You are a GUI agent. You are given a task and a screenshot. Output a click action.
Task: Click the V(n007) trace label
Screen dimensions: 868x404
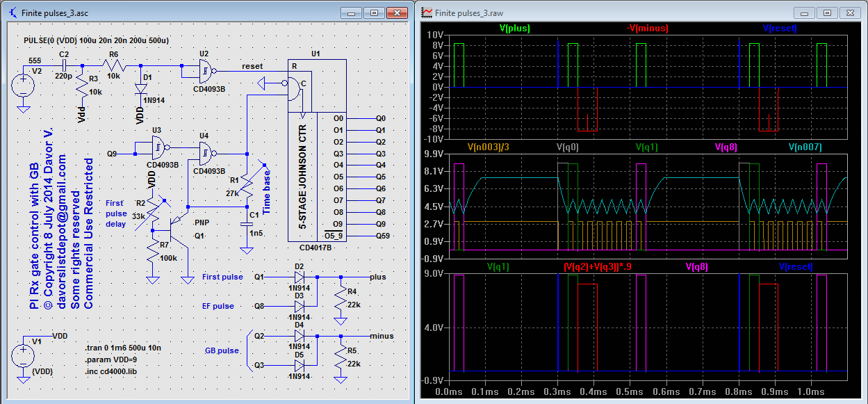click(805, 147)
